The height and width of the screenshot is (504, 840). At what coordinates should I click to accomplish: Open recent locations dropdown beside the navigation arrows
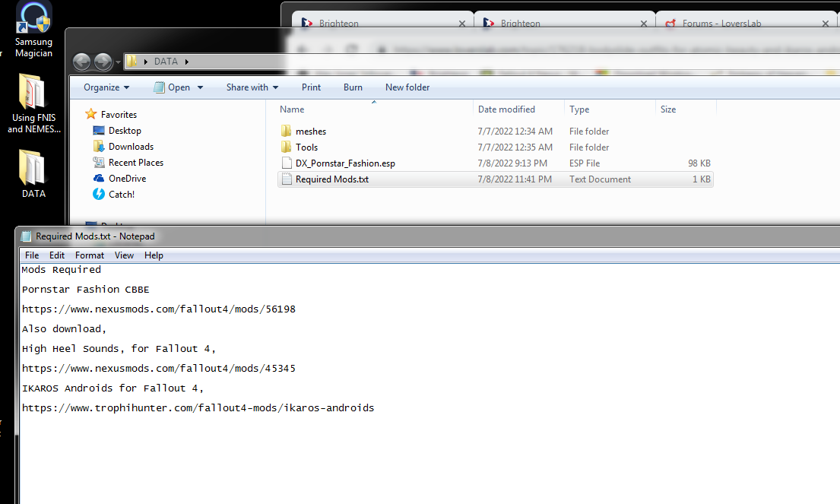pos(119,62)
